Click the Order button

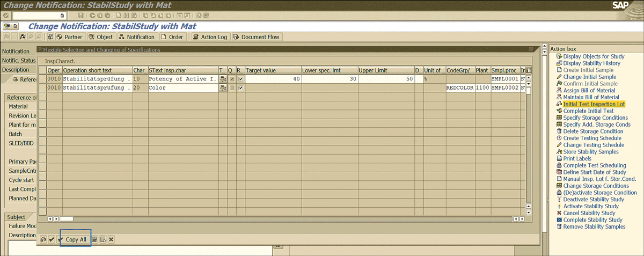172,37
